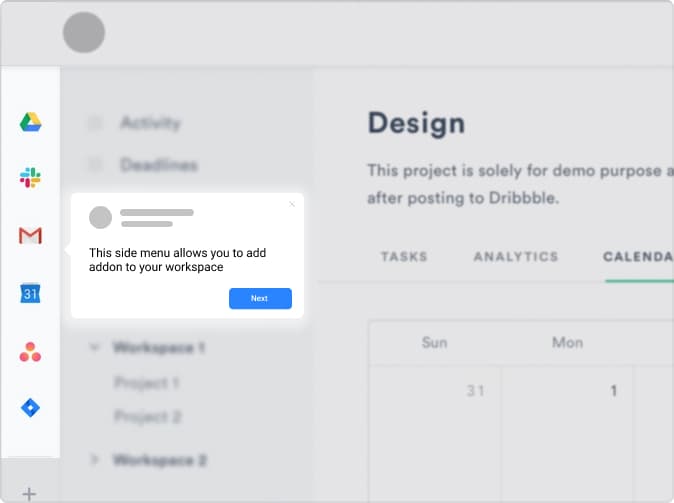Screen dimensions: 674x503
Task: Collapse the Workspace 1 tree
Action: coord(95,347)
